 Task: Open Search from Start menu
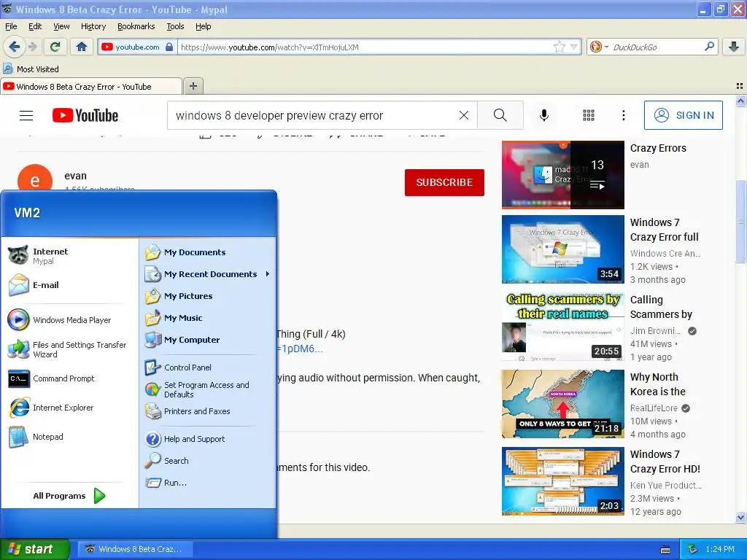(x=208, y=461)
